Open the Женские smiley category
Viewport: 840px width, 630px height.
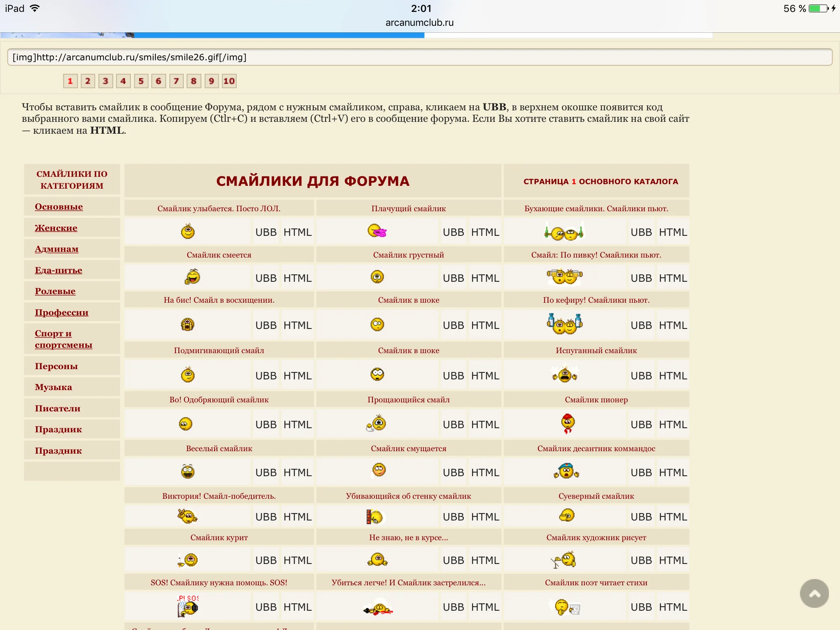point(56,228)
